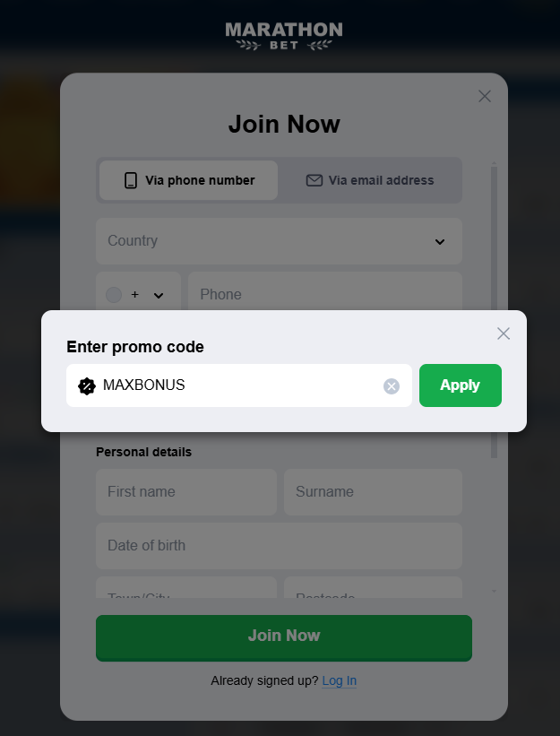This screenshot has height=736, width=560.
Task: Open the Log In link
Action: (339, 680)
